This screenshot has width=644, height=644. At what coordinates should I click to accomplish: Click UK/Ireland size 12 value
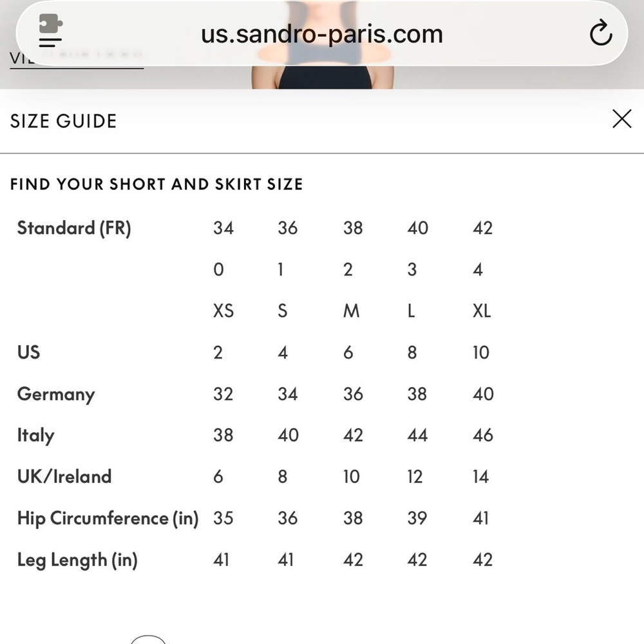click(x=415, y=477)
